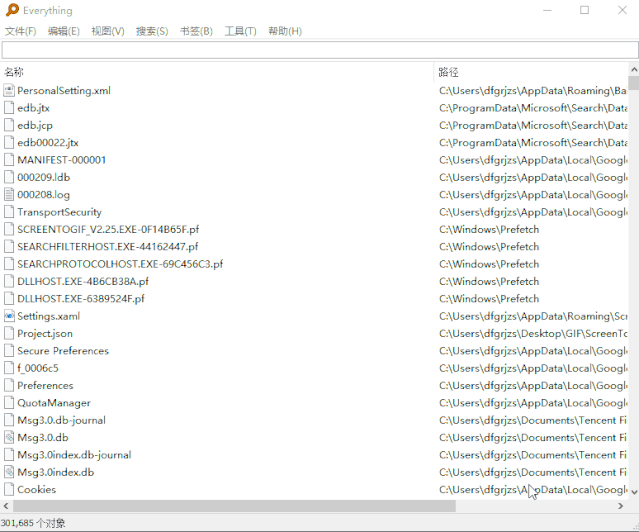
Task: Click the path of Msg3.0.db
Action: pos(533,437)
